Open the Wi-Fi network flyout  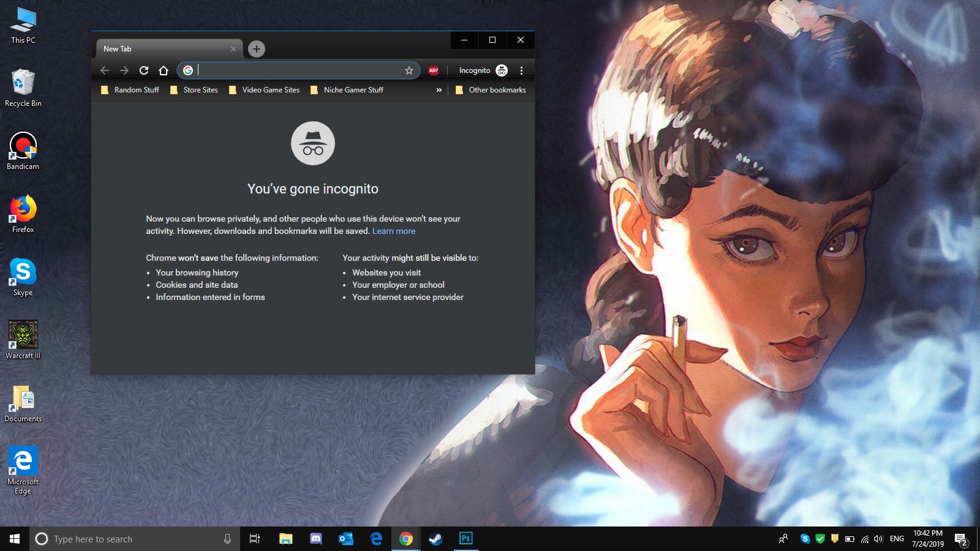864,539
